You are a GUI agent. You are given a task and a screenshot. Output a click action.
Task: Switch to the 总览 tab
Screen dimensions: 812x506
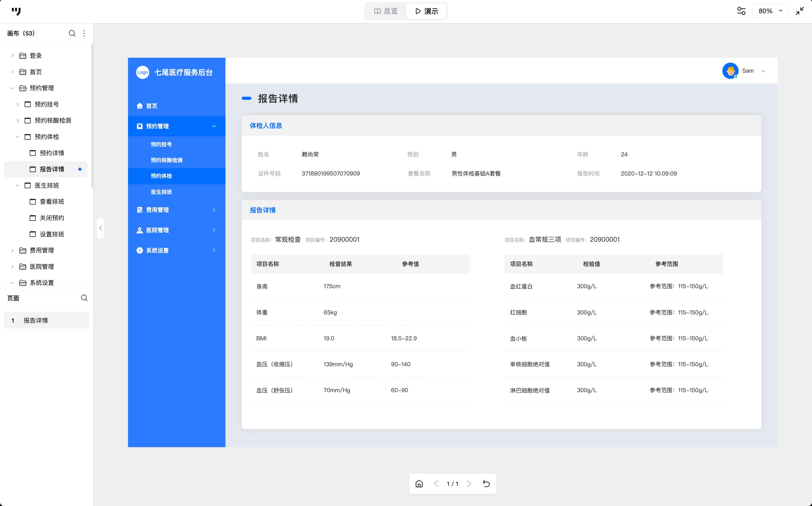(386, 11)
